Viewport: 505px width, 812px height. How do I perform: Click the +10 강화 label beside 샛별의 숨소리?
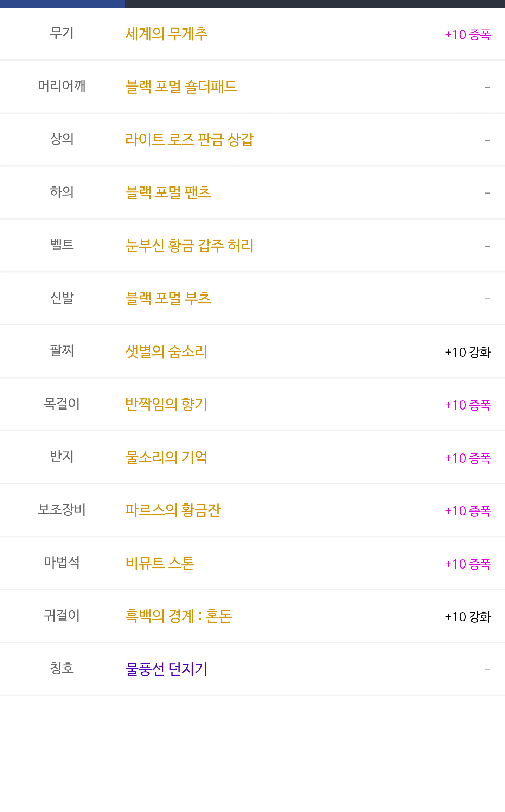[467, 352]
